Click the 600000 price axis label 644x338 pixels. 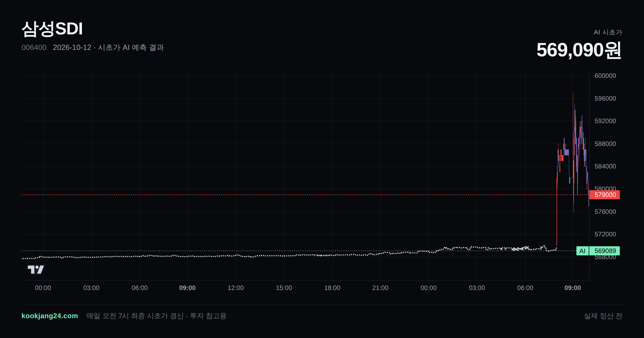click(x=605, y=76)
